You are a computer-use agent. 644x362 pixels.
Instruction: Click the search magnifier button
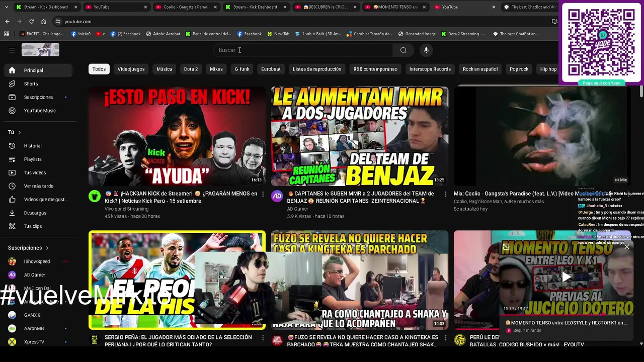(403, 50)
